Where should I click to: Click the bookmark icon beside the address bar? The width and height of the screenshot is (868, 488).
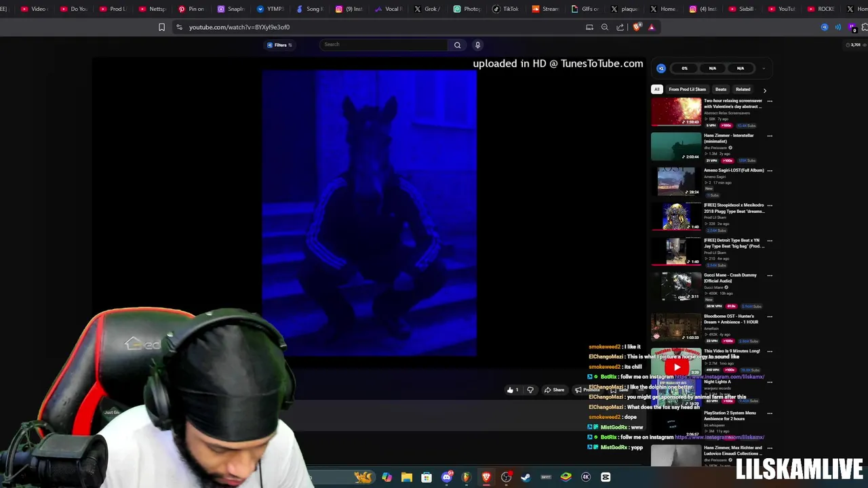[161, 27]
